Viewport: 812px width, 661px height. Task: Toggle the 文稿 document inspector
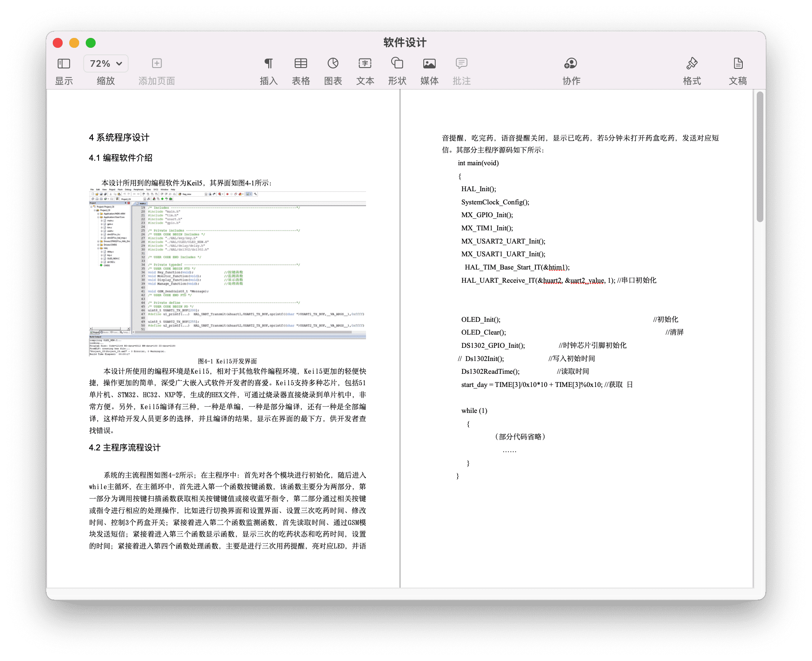point(738,63)
